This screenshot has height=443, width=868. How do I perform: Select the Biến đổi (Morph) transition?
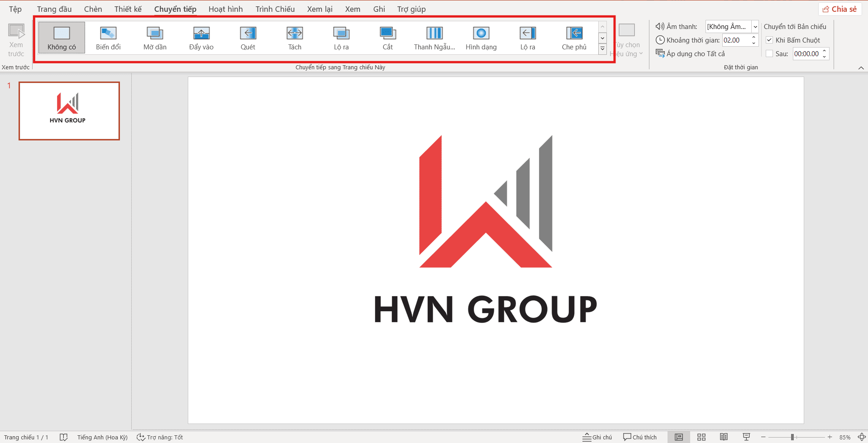coord(108,38)
